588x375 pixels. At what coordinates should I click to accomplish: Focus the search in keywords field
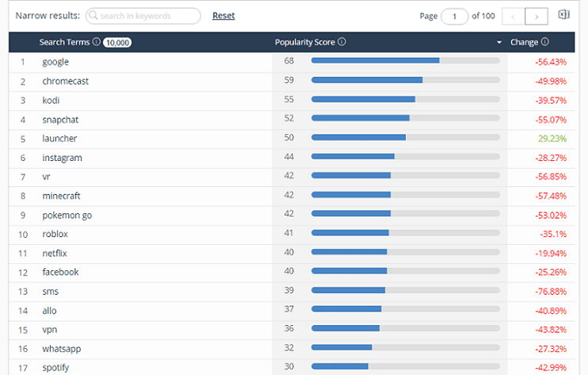143,16
